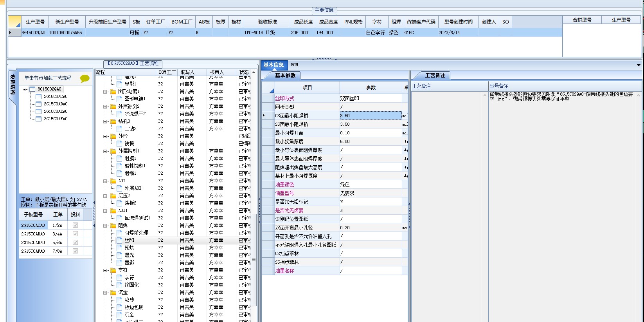Edit the CS面最小阻焊桥 value 3.50
644x322 pixels.
pos(371,116)
